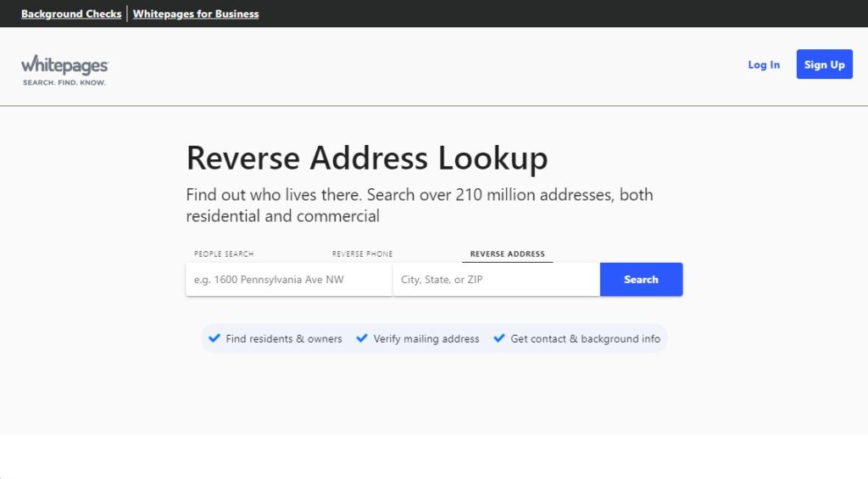Click the Reverse Address Lookup heading
Viewport: 868px width, 479px height.
[366, 158]
